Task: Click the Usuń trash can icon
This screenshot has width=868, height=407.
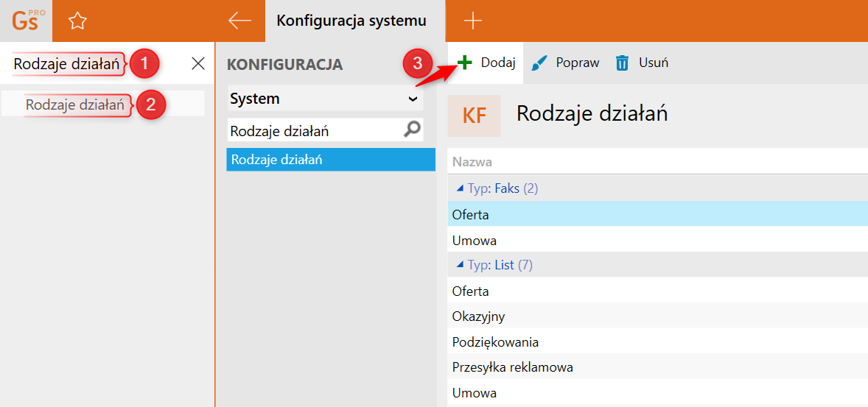Action: pos(623,63)
